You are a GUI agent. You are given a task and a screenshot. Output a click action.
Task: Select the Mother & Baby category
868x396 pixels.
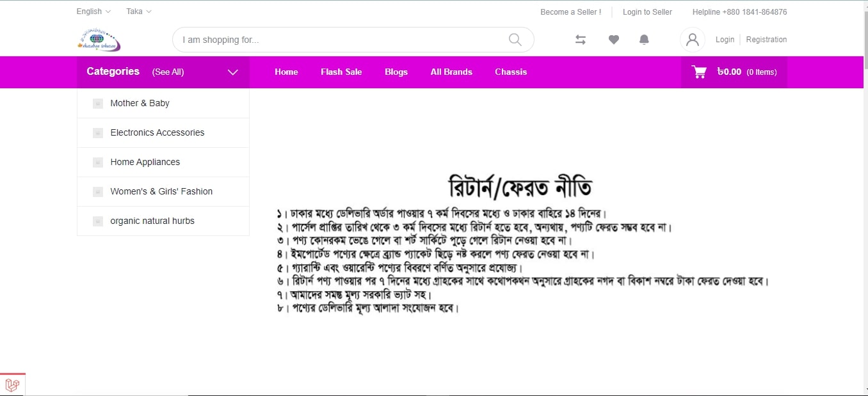140,103
